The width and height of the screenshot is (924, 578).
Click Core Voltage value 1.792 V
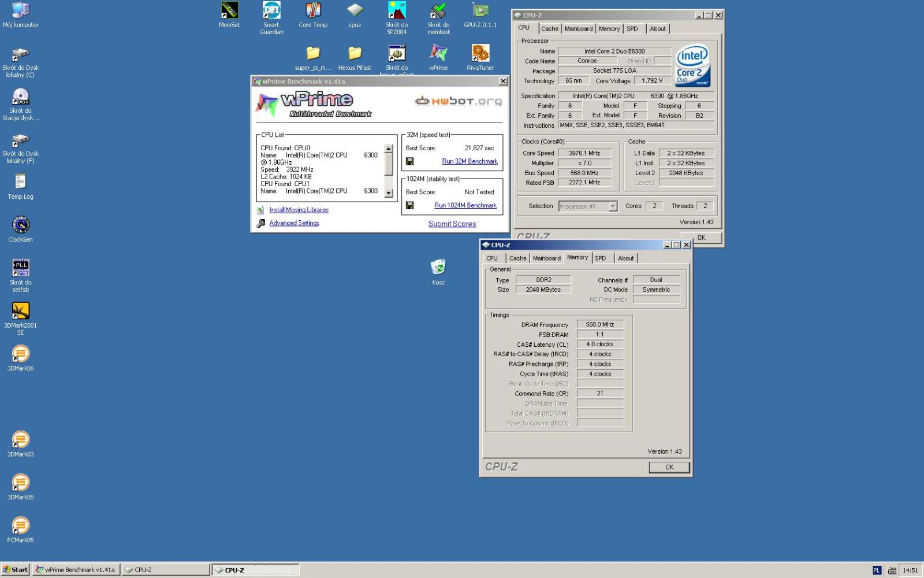pyautogui.click(x=653, y=81)
